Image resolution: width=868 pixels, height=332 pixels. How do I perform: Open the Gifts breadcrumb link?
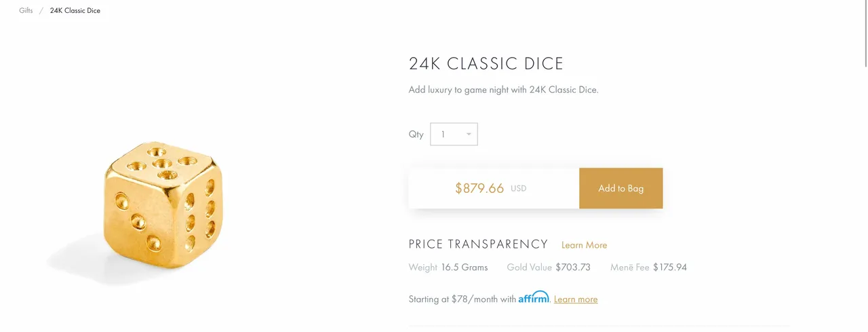point(26,11)
